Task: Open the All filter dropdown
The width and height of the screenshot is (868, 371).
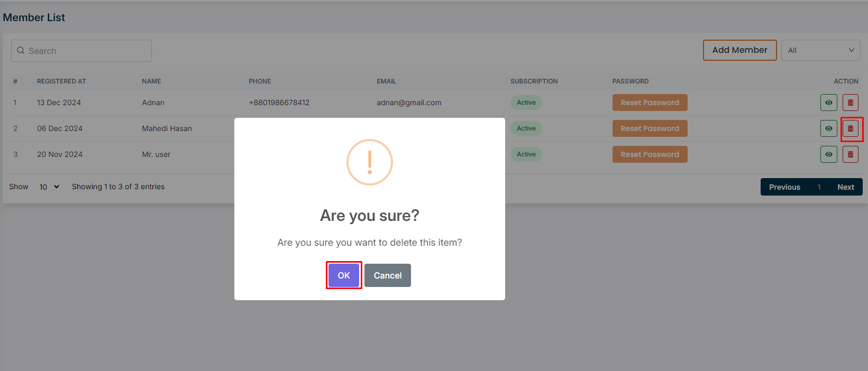Action: pyautogui.click(x=820, y=50)
